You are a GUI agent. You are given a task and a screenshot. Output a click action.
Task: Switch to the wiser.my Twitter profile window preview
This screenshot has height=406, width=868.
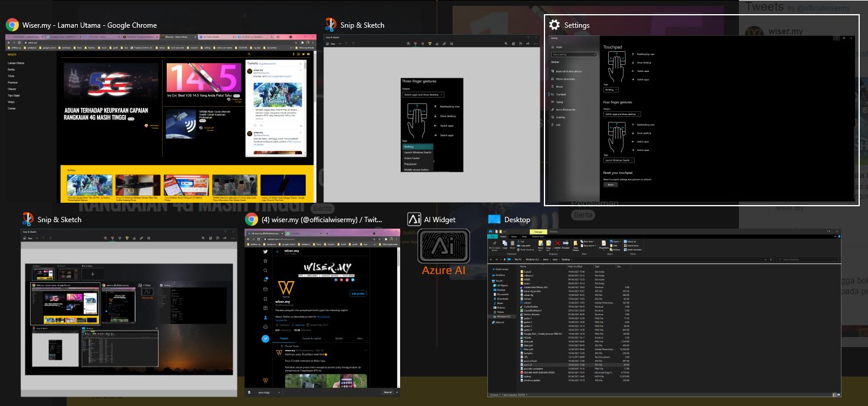(x=322, y=312)
